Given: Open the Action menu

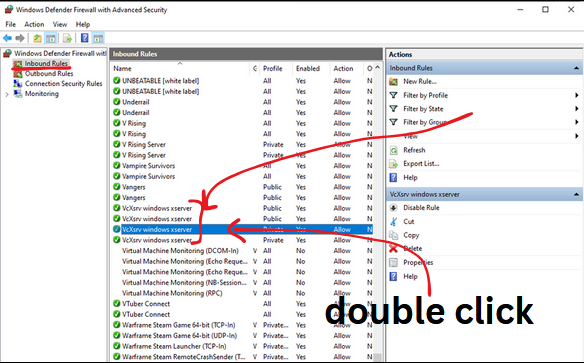Looking at the screenshot, I should pyautogui.click(x=34, y=24).
